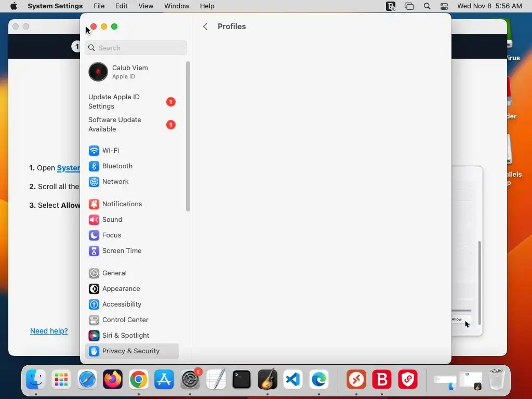
Task: Open the Edit menu
Action: (121, 6)
